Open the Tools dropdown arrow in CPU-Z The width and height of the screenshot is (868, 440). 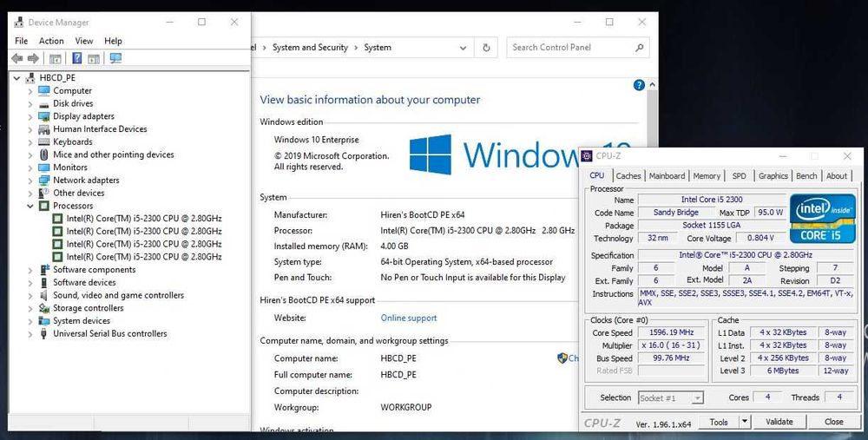745,422
